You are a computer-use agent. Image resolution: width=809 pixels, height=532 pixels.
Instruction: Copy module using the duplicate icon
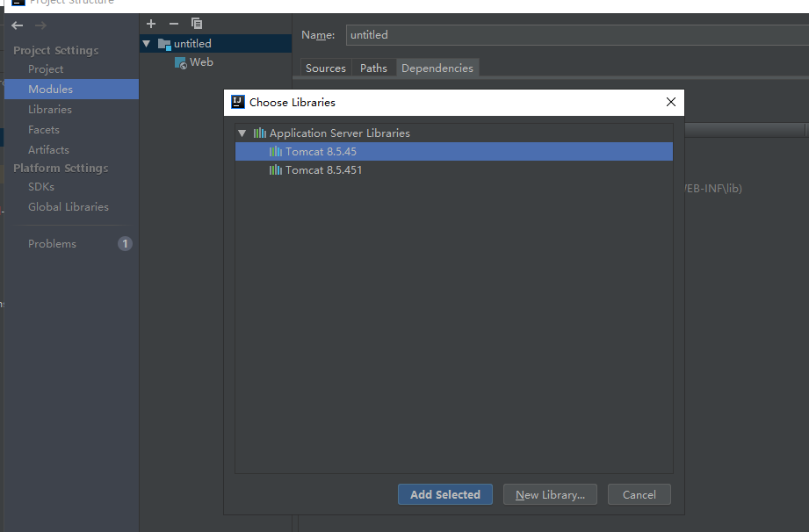pyautogui.click(x=197, y=24)
